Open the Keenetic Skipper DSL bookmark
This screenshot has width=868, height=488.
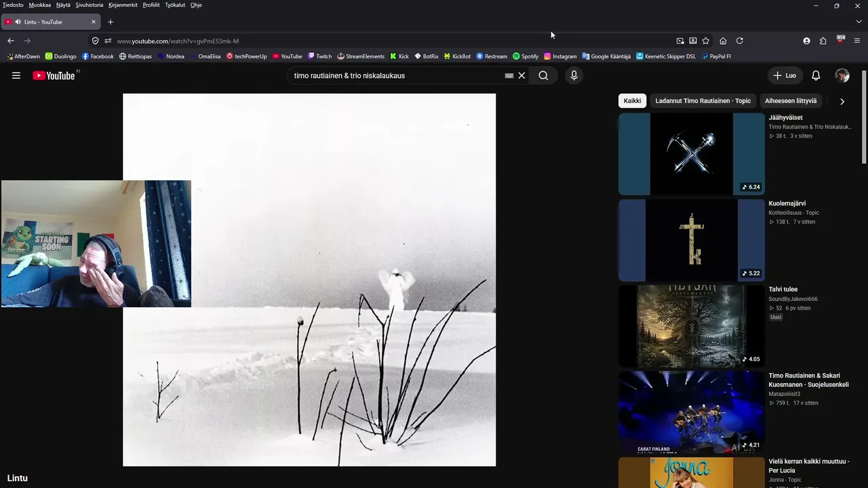[x=666, y=56]
